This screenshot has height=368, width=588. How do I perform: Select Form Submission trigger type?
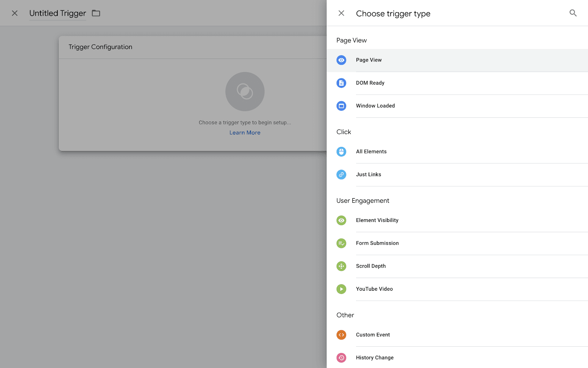coord(377,243)
